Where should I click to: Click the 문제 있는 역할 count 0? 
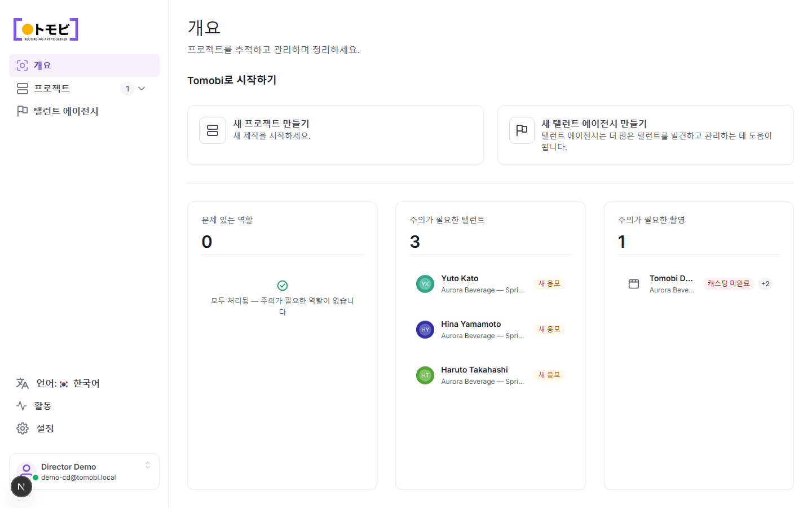pos(207,242)
